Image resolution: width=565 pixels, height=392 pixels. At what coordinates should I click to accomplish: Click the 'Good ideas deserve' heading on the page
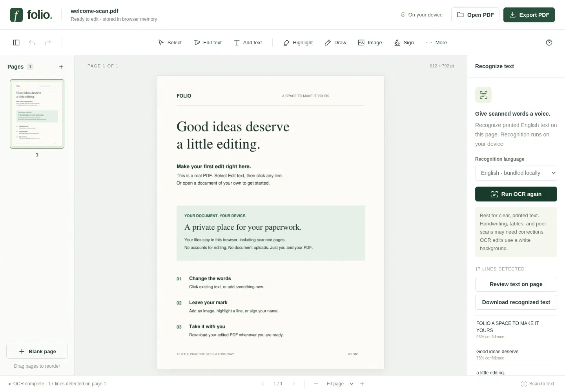coord(233,127)
